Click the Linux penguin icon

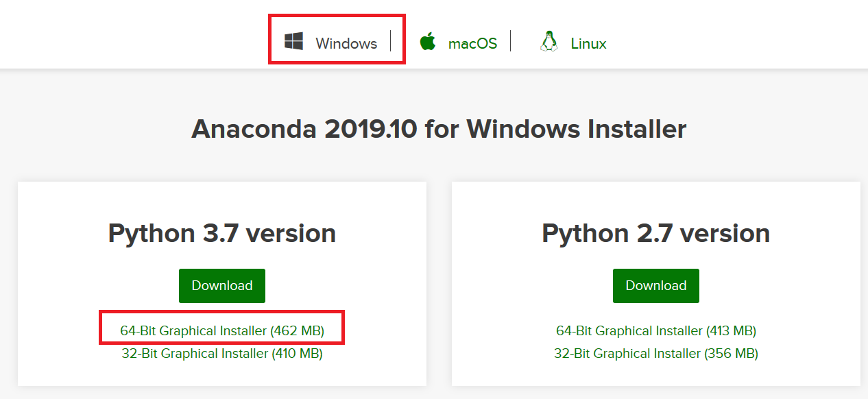click(x=548, y=41)
